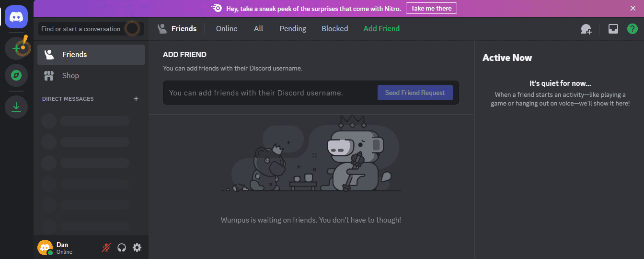Create DM with plus next to Direct Messages
The width and height of the screenshot is (644, 259).
(x=136, y=99)
